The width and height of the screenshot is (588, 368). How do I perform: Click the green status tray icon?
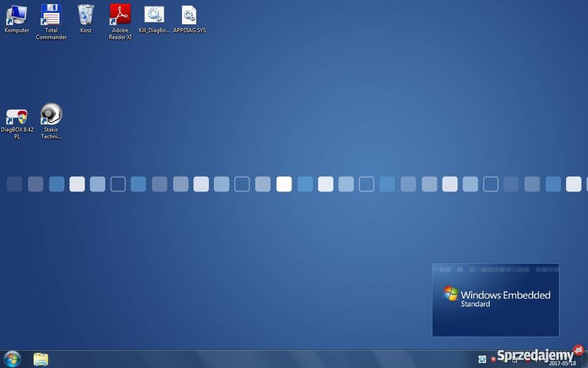(506, 360)
